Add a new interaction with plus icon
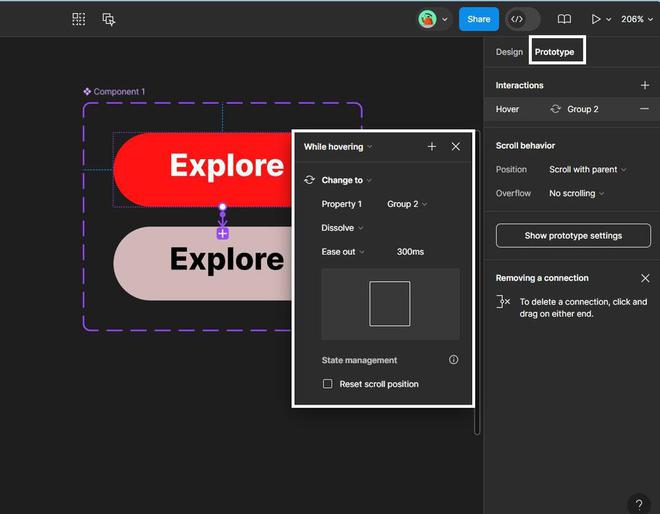The width and height of the screenshot is (660, 514). 645,85
